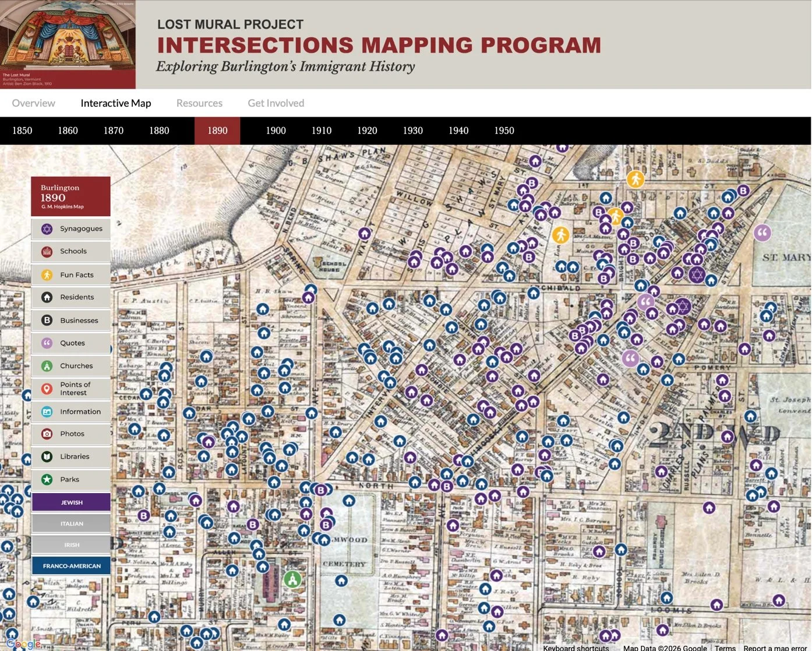Show the 1920 map decade
The height and width of the screenshot is (651, 812).
(367, 131)
